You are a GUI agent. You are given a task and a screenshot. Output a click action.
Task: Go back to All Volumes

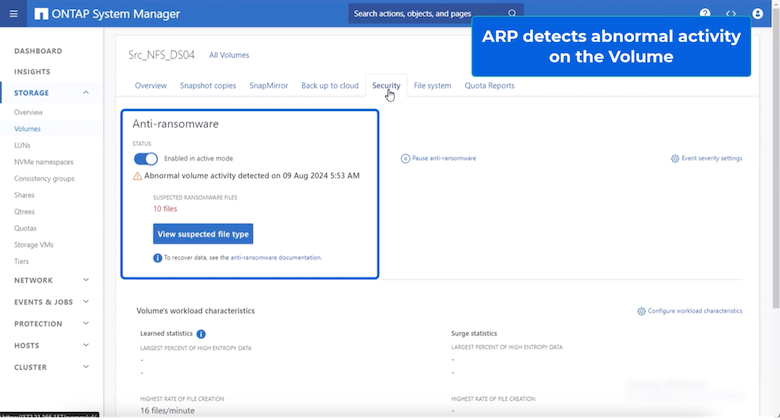click(x=229, y=55)
